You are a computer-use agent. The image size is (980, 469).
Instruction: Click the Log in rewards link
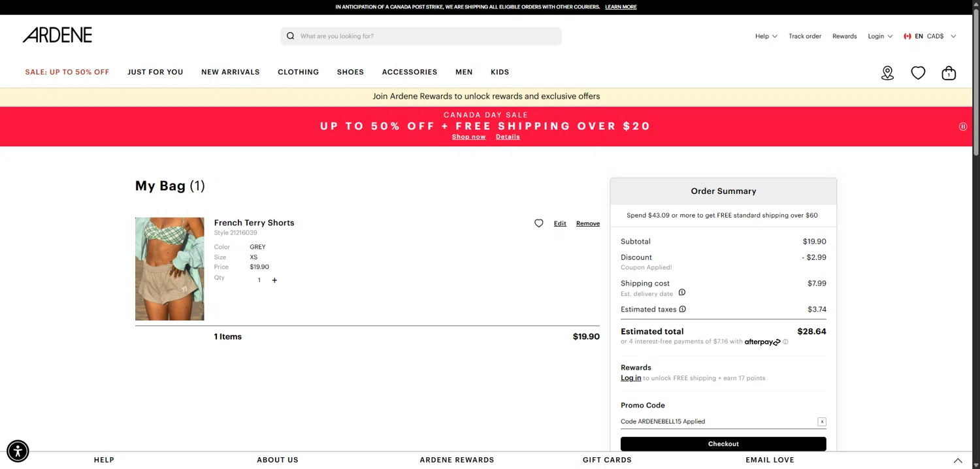tap(630, 378)
